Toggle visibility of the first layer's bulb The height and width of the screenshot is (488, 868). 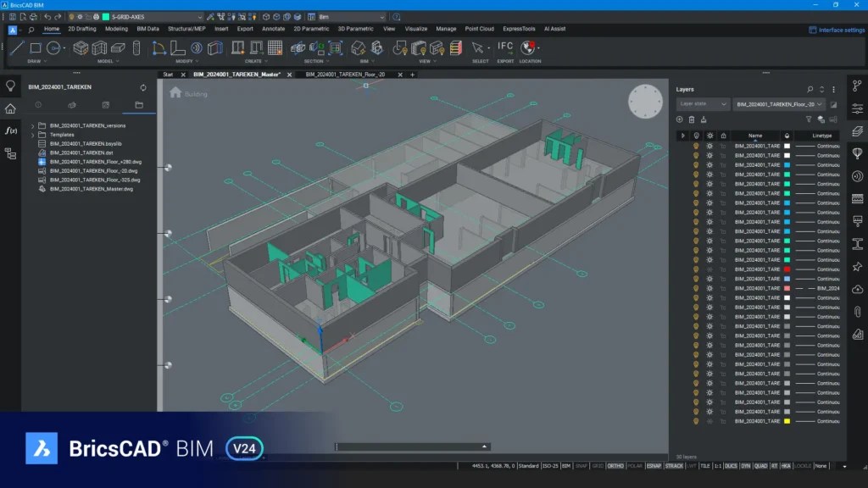694,145
